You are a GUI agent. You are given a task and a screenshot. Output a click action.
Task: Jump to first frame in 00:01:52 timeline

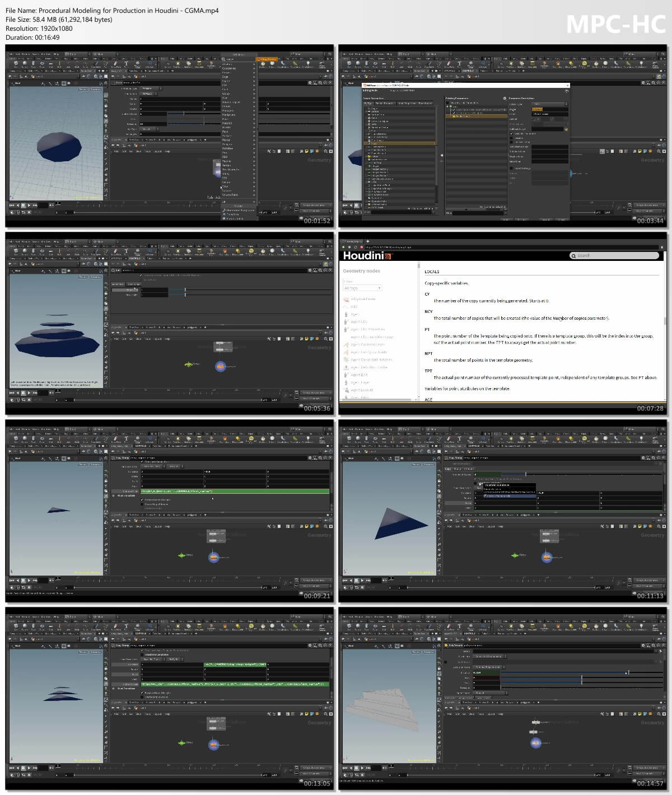point(11,205)
